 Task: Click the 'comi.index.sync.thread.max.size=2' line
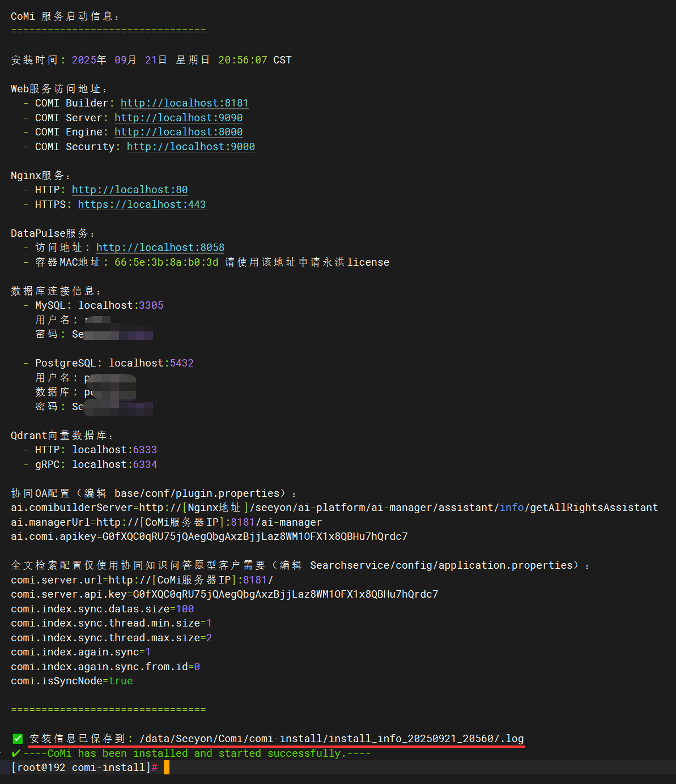112,638
